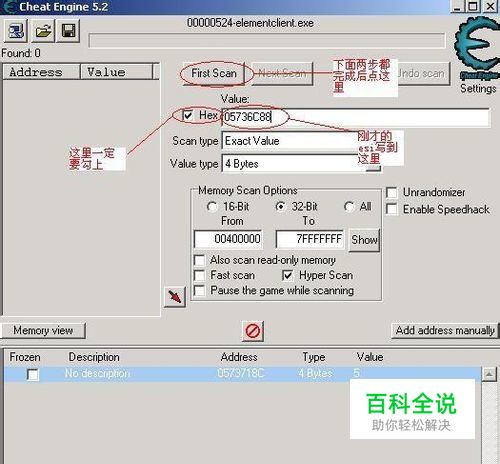
Task: Open Settings under the logo
Action: point(478,89)
